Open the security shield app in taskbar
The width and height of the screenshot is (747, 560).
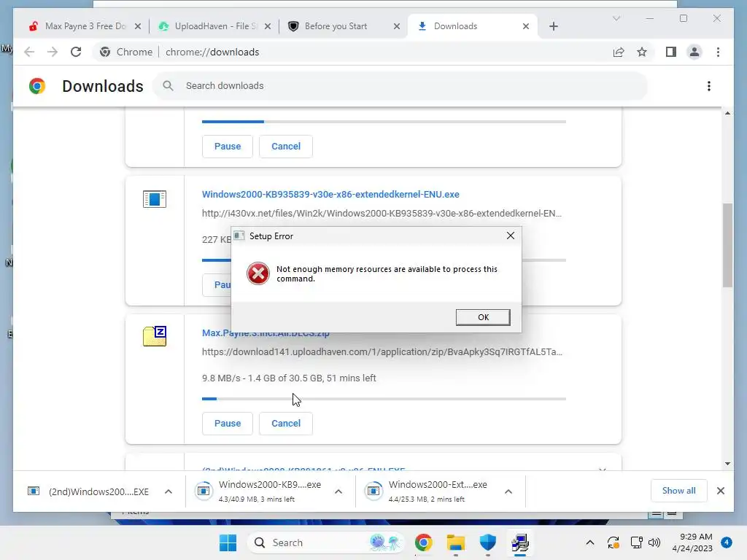pyautogui.click(x=488, y=542)
